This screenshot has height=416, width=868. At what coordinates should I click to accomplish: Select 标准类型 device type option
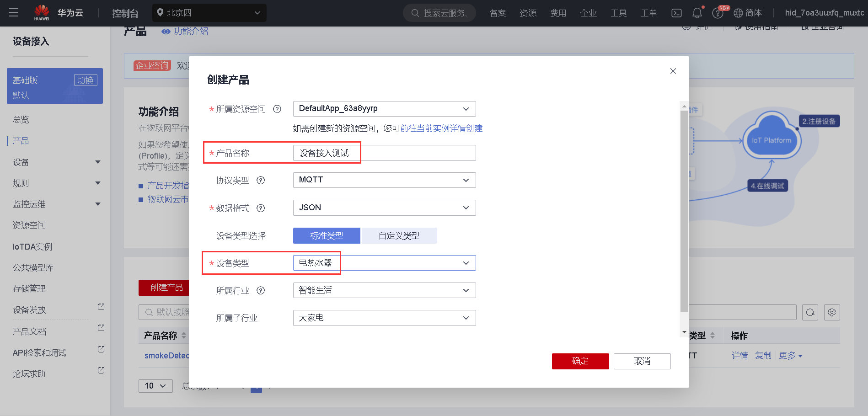coord(327,236)
